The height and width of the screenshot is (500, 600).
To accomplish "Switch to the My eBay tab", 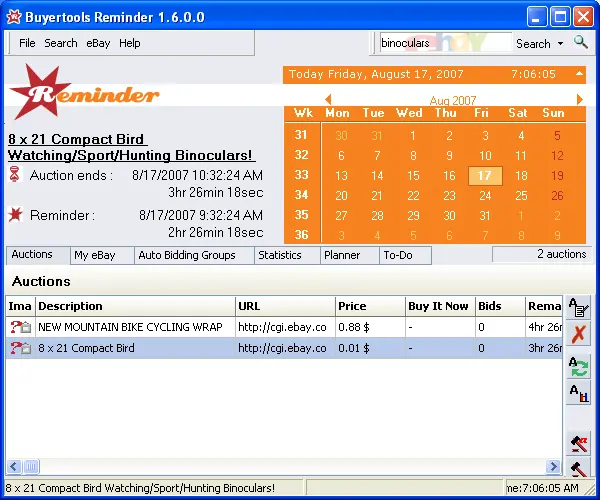I will click(x=95, y=255).
